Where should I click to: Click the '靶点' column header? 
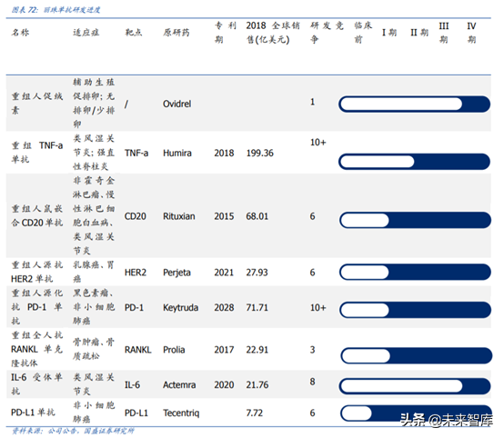pyautogui.click(x=134, y=33)
